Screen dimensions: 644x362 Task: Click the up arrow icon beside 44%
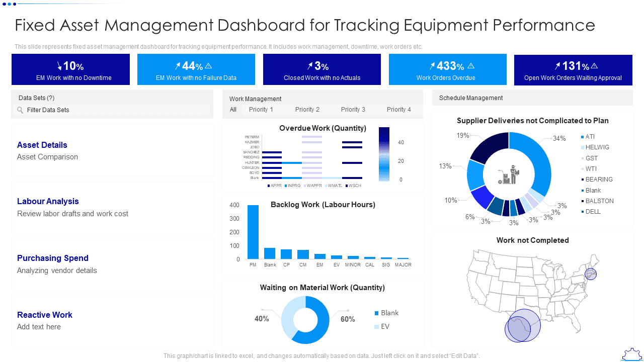click(178, 66)
